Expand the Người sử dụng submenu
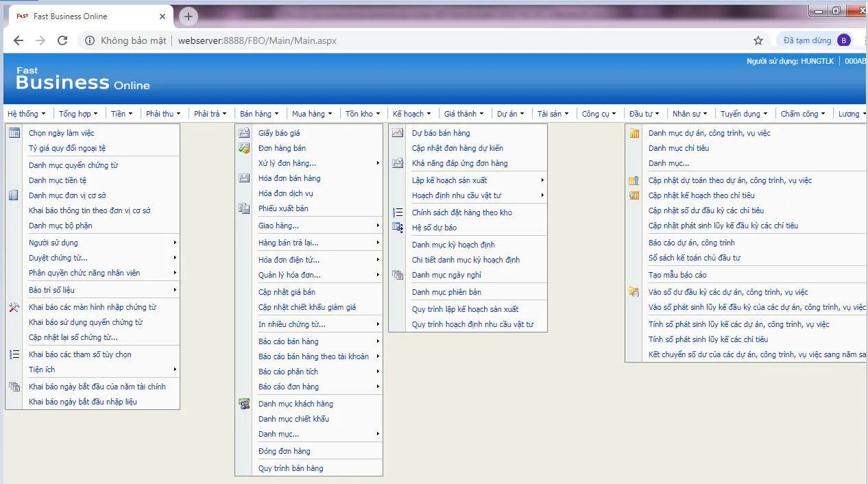Screen dimensions: 868x484 pyautogui.click(x=175, y=243)
